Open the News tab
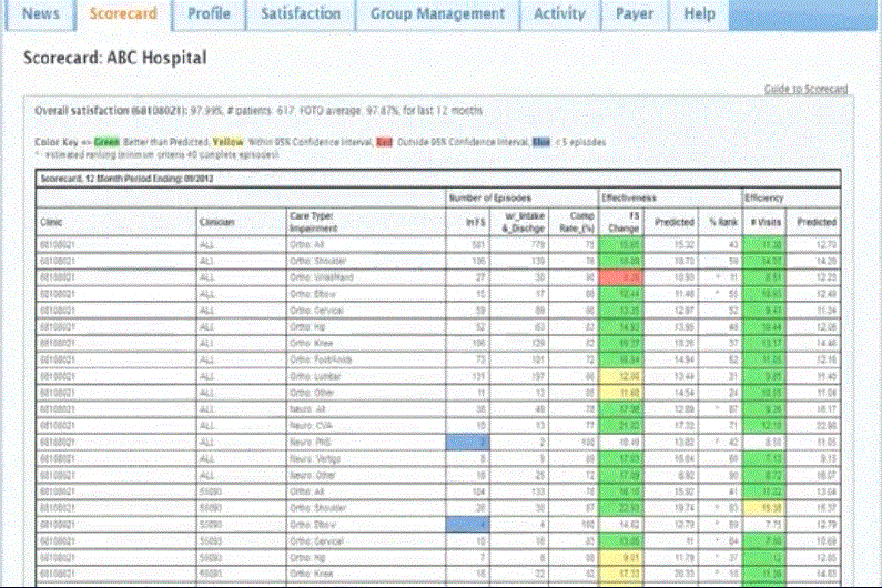This screenshot has width=882, height=588. pos(41,14)
